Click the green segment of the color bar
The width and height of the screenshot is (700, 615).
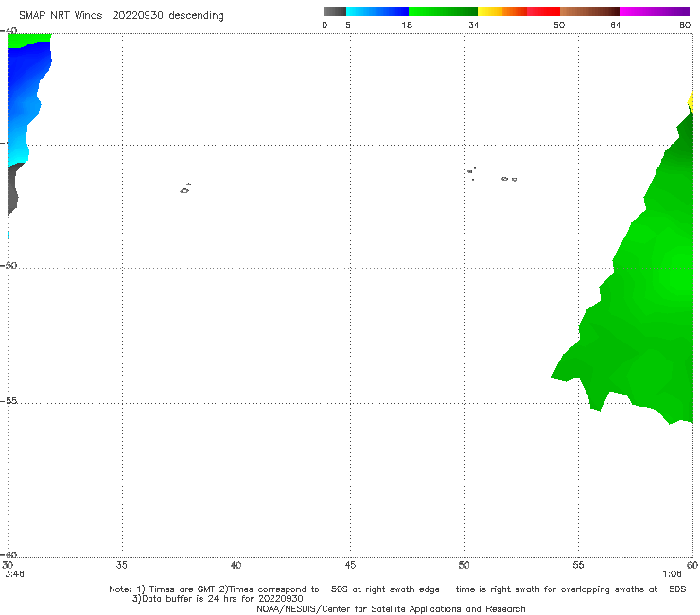point(443,11)
